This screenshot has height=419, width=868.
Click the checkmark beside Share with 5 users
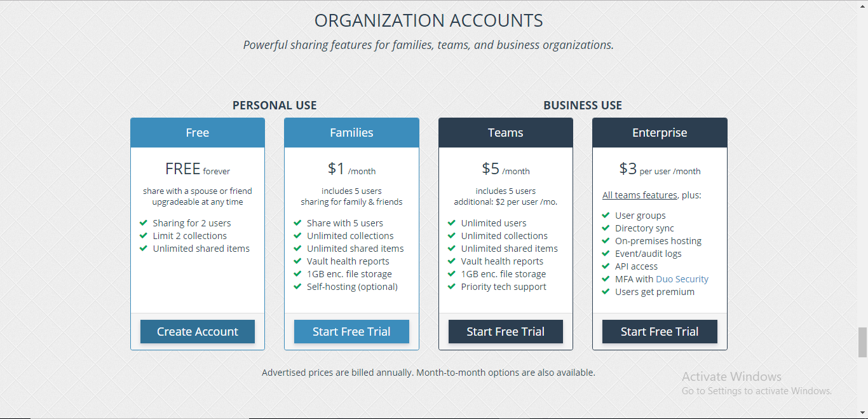[x=297, y=223]
